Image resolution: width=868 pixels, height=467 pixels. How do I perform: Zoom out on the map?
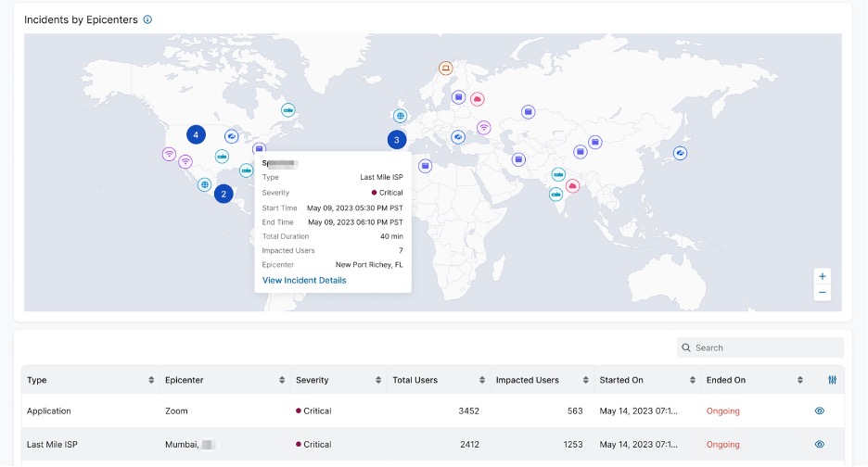click(822, 293)
